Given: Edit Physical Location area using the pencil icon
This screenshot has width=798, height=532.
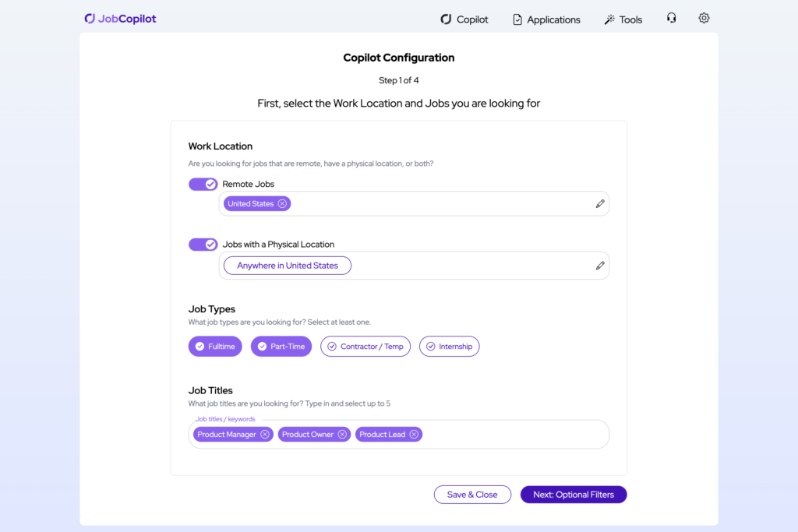Looking at the screenshot, I should click(600, 266).
